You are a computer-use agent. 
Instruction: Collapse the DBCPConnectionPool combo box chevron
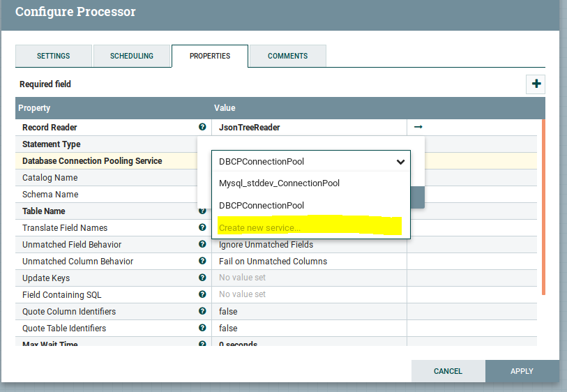point(400,162)
